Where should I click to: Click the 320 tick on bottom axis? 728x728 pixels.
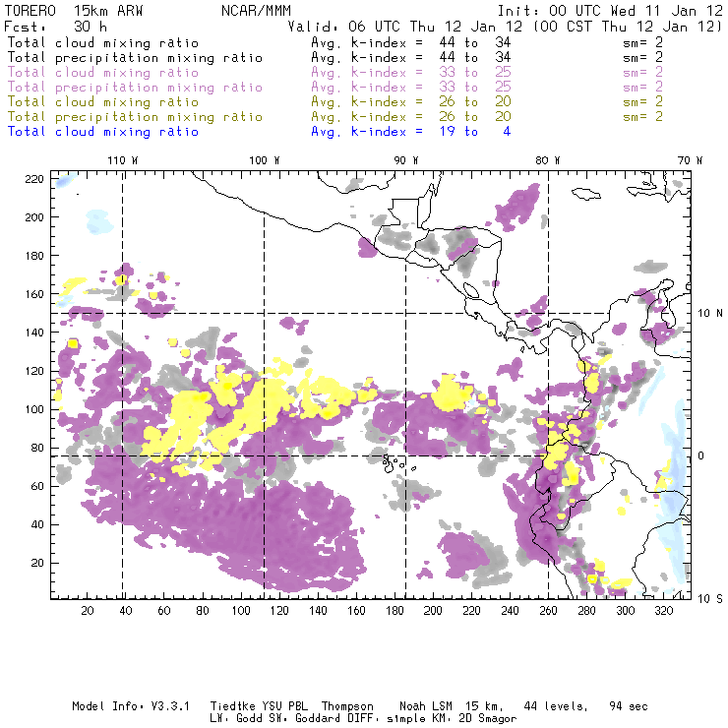tap(664, 611)
